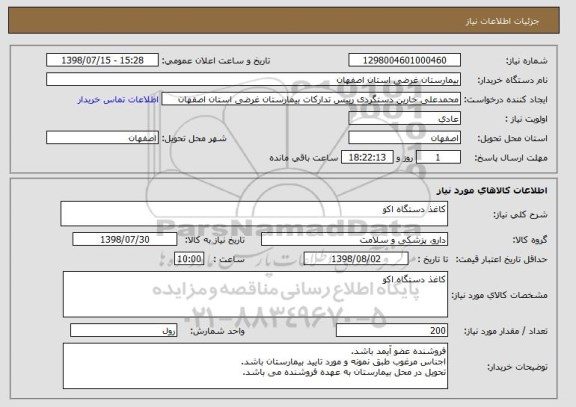Click the label تاریخ نیاز به کالا
The width and height of the screenshot is (576, 407).
(x=215, y=240)
